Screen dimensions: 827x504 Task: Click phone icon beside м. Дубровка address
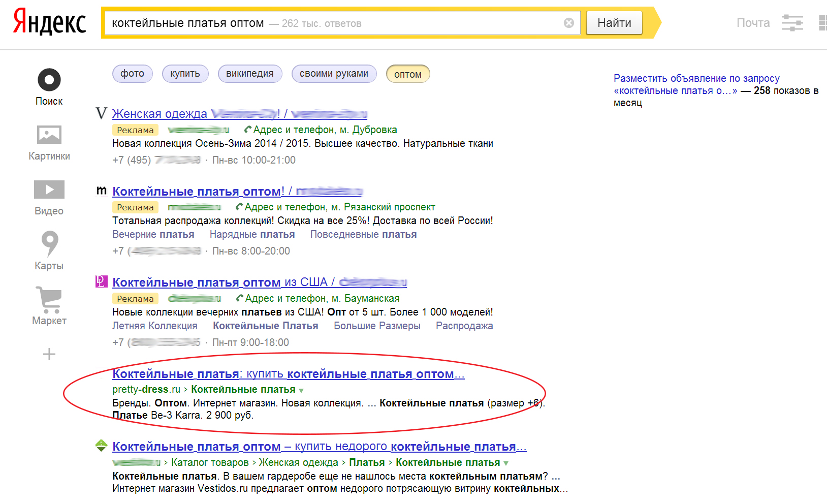pyautogui.click(x=247, y=130)
